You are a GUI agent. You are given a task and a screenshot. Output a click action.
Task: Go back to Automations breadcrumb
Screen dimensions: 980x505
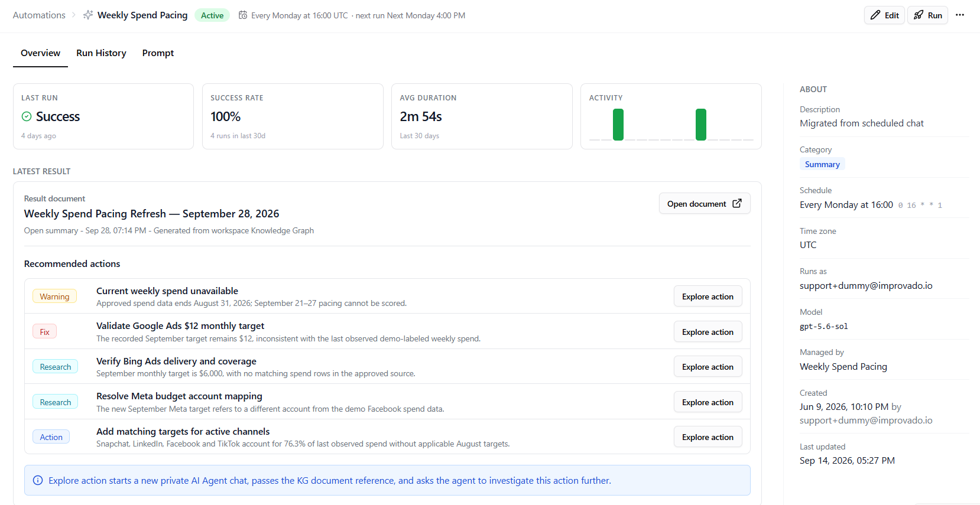(x=39, y=15)
